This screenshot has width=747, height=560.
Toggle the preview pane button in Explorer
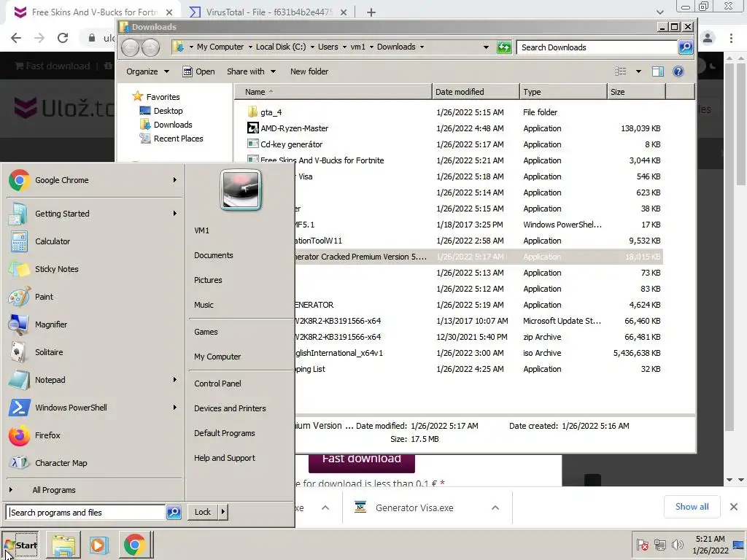coord(658,71)
